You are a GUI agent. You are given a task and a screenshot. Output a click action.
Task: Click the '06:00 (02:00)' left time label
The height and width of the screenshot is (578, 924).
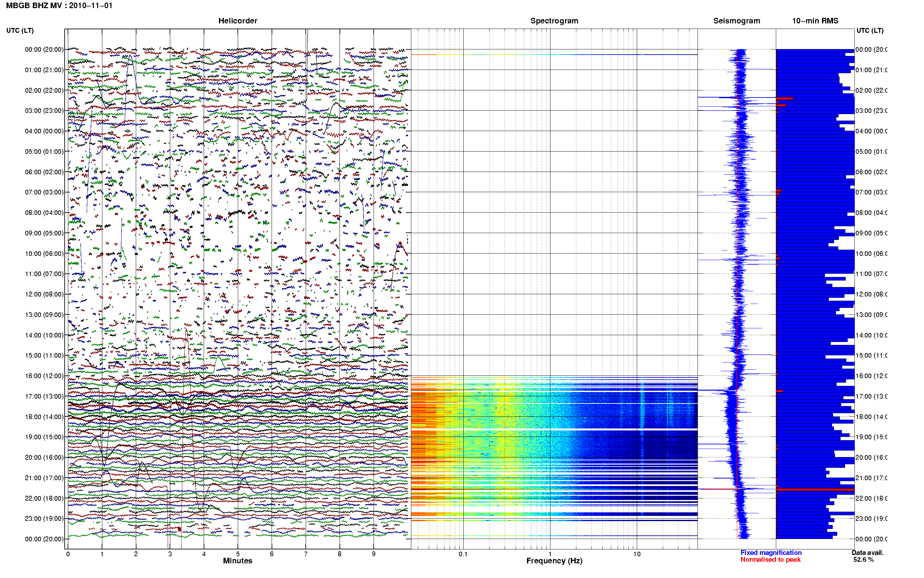(44, 172)
